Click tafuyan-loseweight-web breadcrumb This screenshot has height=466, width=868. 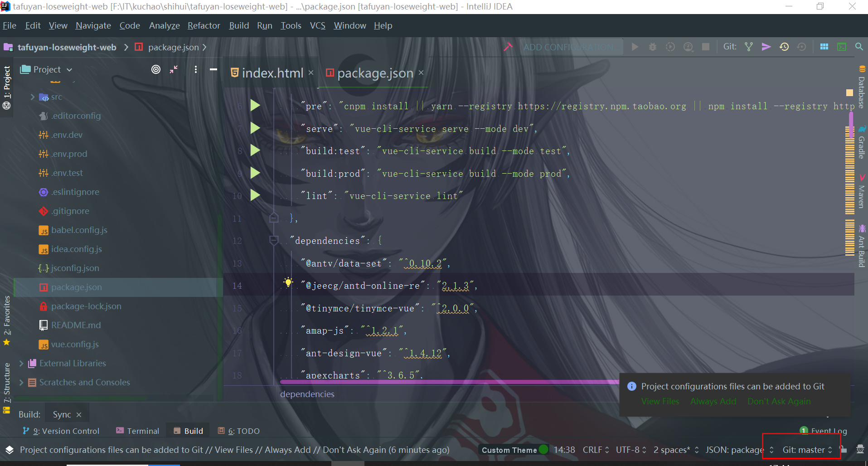tap(67, 47)
